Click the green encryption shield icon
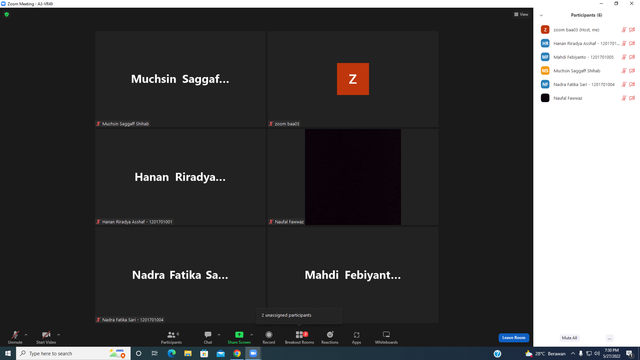The image size is (640, 360). (7, 14)
